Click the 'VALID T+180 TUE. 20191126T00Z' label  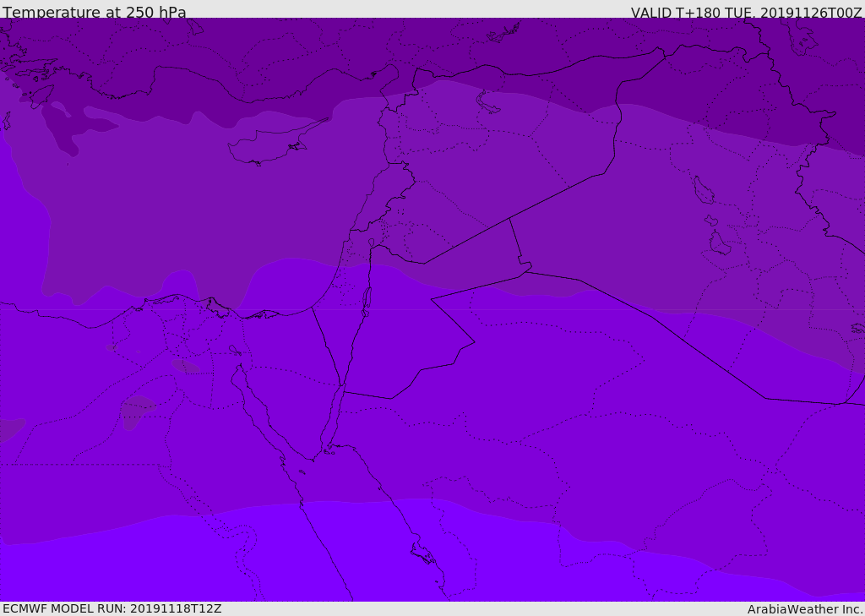(747, 13)
